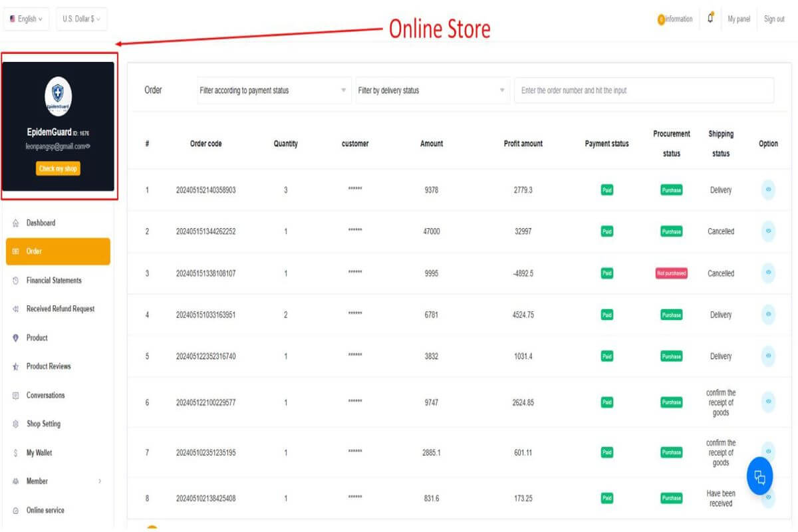Image resolution: width=798 pixels, height=532 pixels.
Task: Open the delivery status filter dropdown
Action: [432, 90]
